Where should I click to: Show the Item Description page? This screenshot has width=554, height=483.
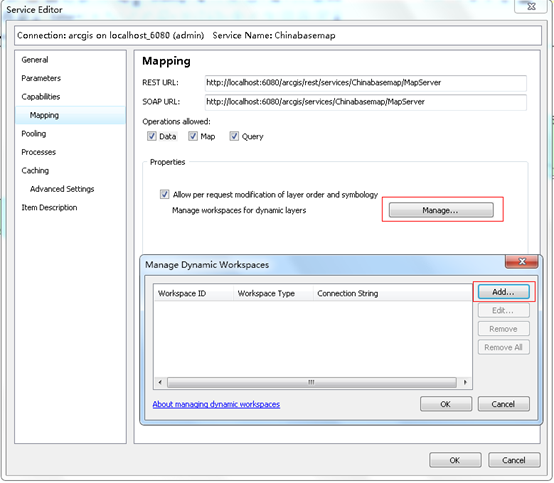coord(49,207)
